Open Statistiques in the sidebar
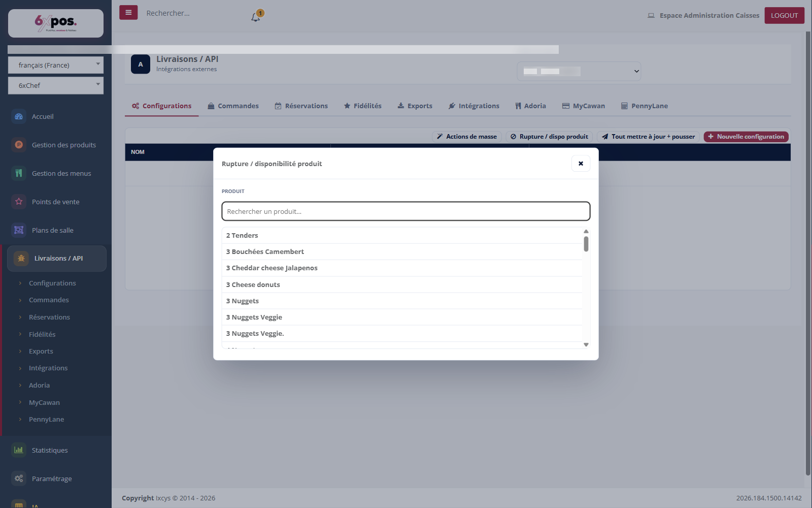Screen dimensions: 812x508 [50, 451]
